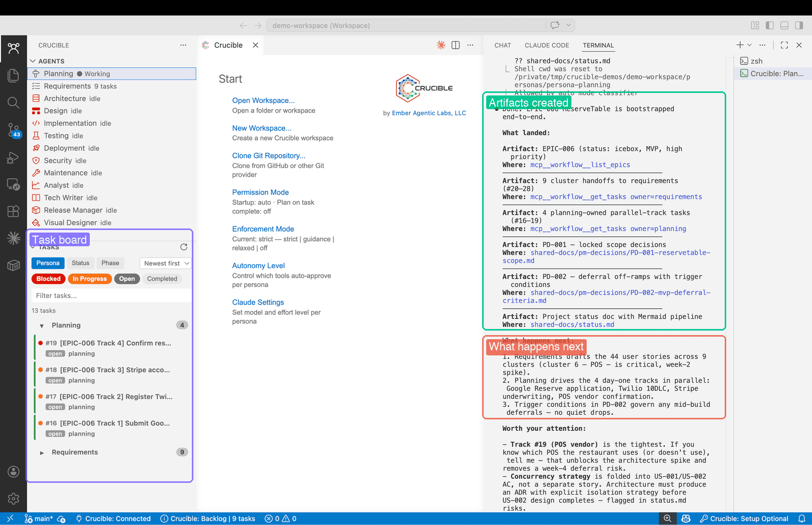Open Source Control with 43 badge
The width and height of the screenshot is (812, 525).
point(14,130)
